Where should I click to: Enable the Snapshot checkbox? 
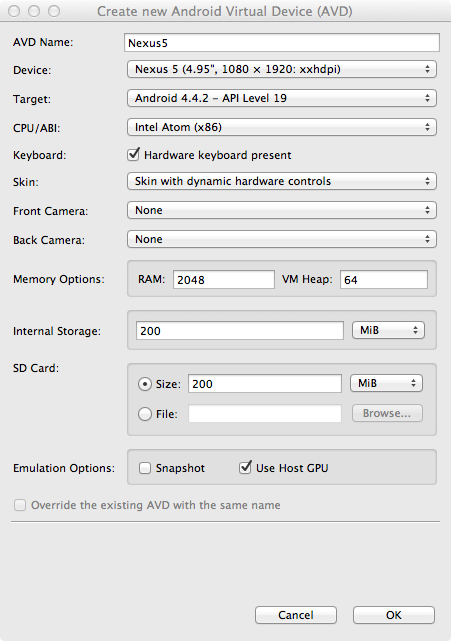click(x=145, y=468)
